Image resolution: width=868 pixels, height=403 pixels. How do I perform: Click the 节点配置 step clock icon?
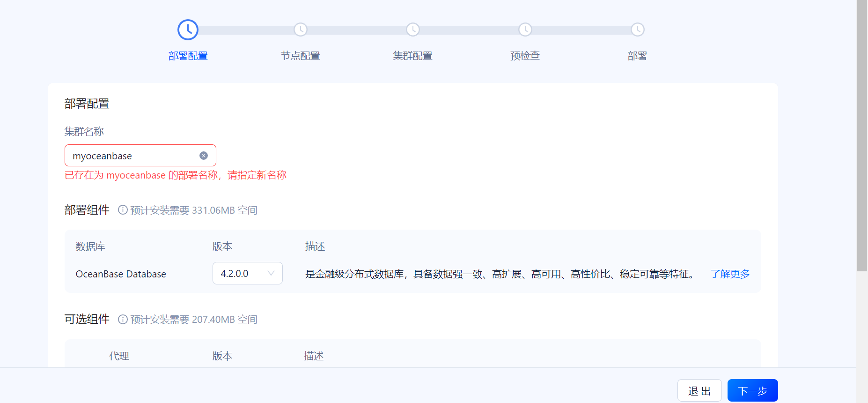(x=301, y=30)
